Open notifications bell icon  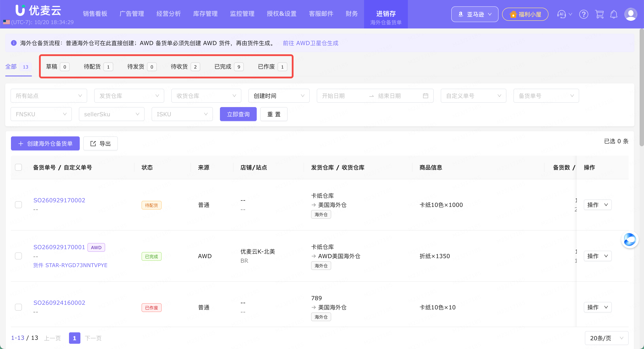click(x=614, y=14)
